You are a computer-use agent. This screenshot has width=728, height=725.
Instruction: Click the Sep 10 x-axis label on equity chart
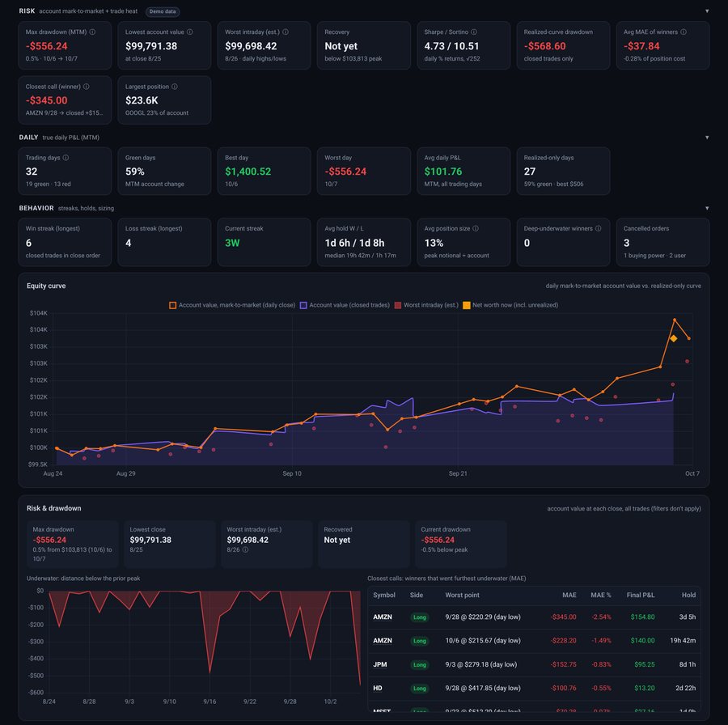pos(291,473)
